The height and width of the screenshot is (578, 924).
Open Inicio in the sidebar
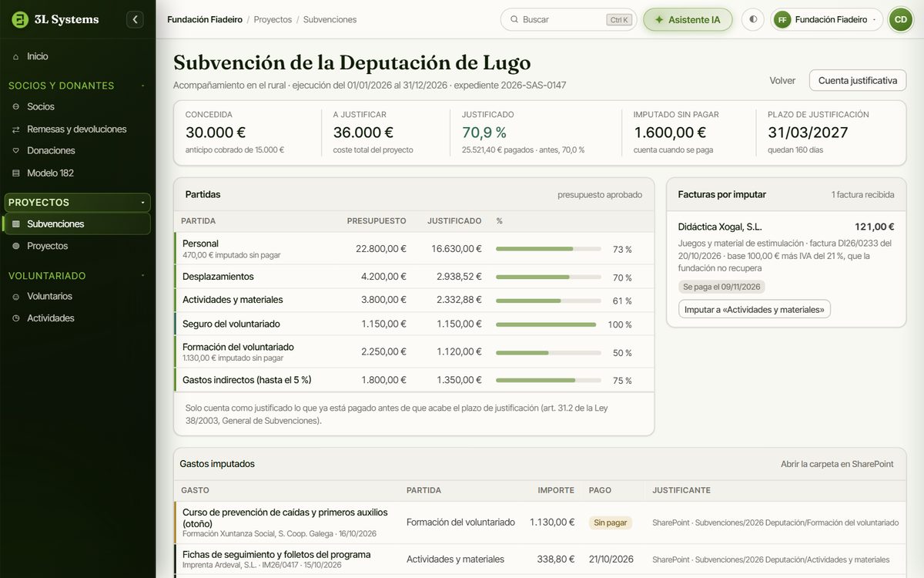tap(78, 56)
